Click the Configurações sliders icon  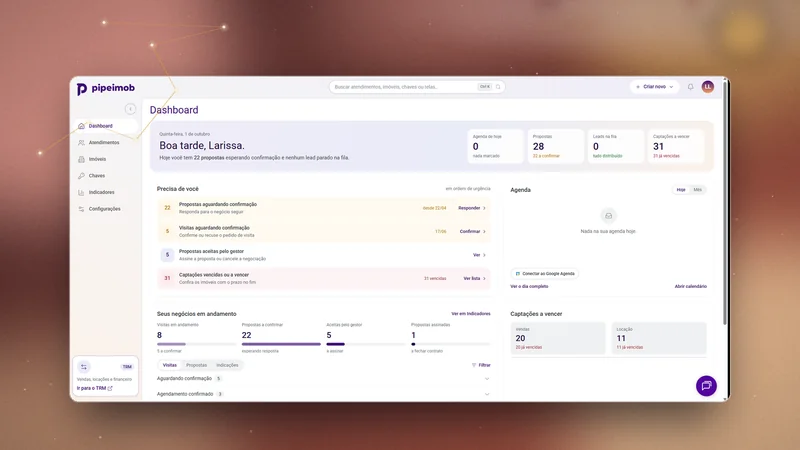tap(81, 209)
